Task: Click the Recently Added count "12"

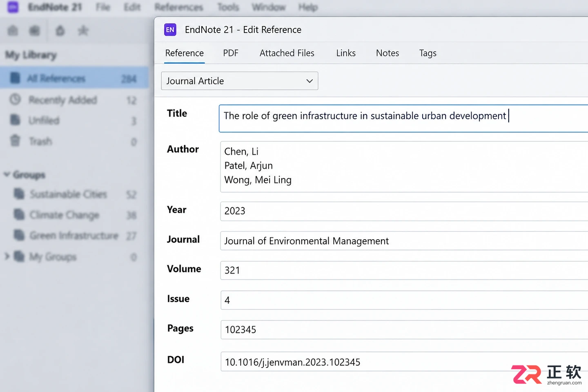Action: [x=131, y=100]
